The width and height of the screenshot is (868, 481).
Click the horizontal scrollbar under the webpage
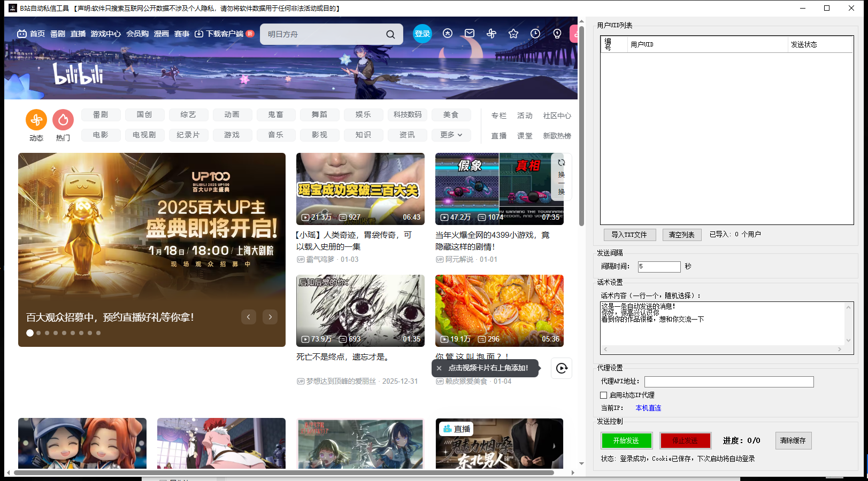tap(283, 472)
